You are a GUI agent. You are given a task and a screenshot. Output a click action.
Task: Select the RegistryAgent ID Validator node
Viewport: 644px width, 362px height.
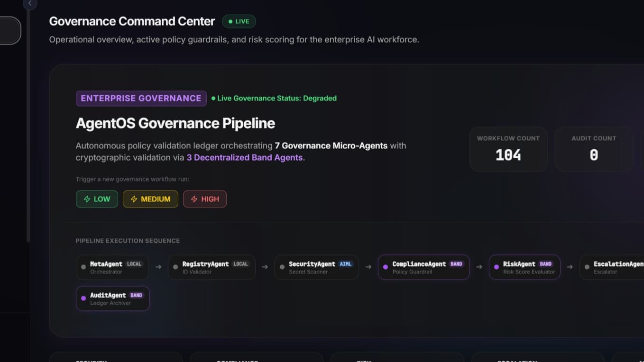212,267
